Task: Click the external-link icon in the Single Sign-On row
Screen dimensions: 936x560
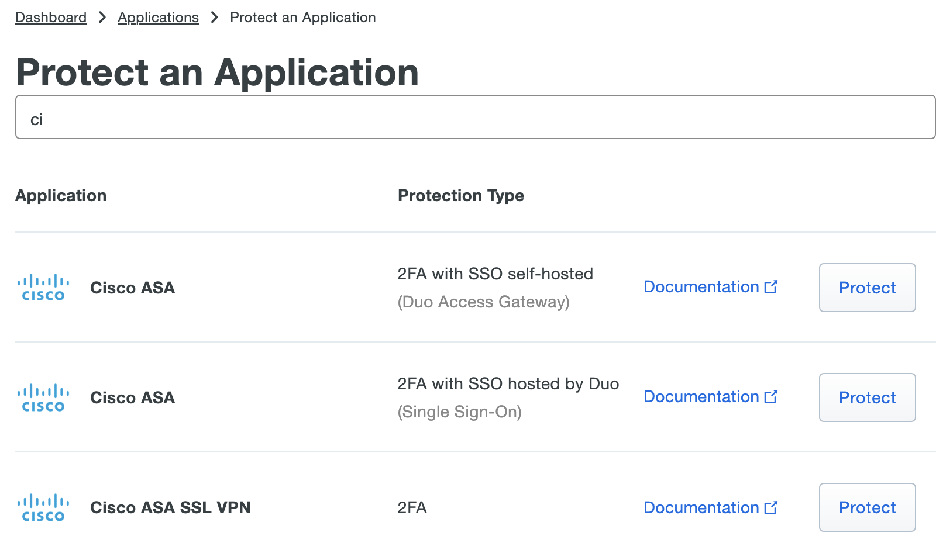Action: pyautogui.click(x=771, y=396)
